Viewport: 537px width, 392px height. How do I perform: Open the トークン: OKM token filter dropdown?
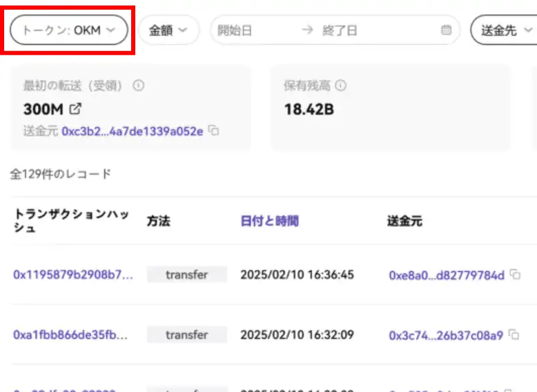[69, 30]
